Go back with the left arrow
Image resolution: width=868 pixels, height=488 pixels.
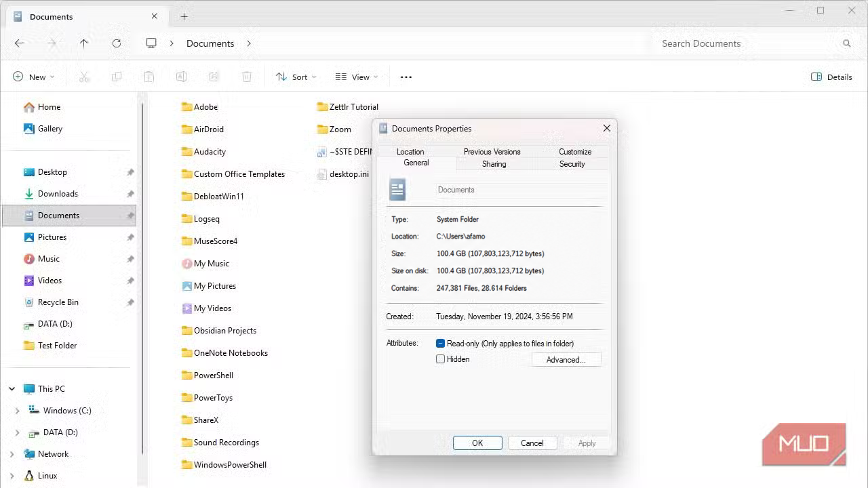(19, 43)
